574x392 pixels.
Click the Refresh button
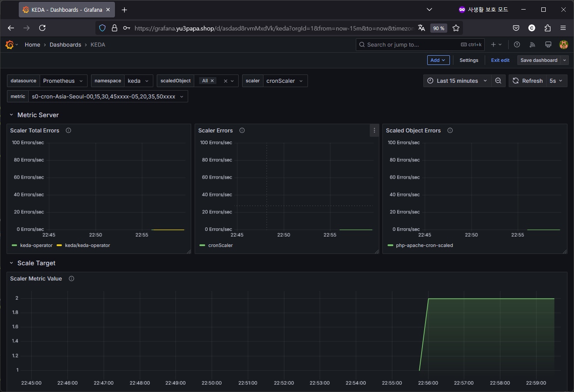coord(527,81)
